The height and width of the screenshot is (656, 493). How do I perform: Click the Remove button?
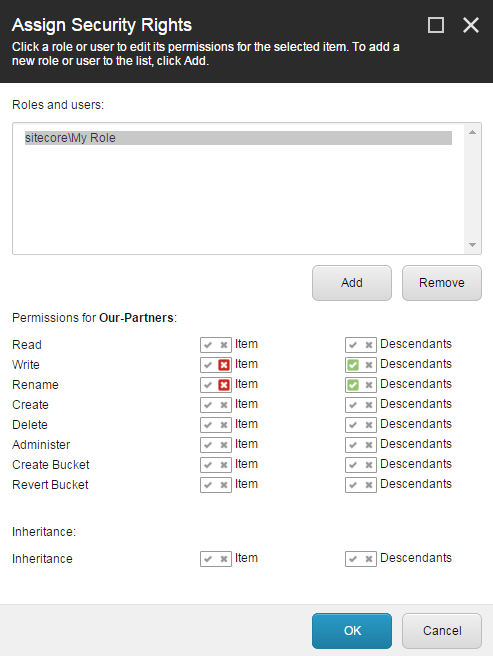point(442,283)
